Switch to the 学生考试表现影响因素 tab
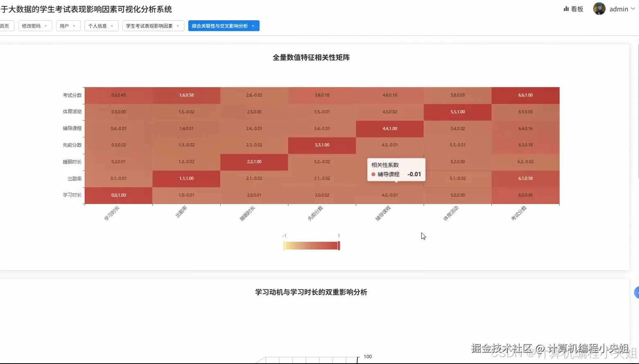The image size is (639, 364). (x=153, y=26)
